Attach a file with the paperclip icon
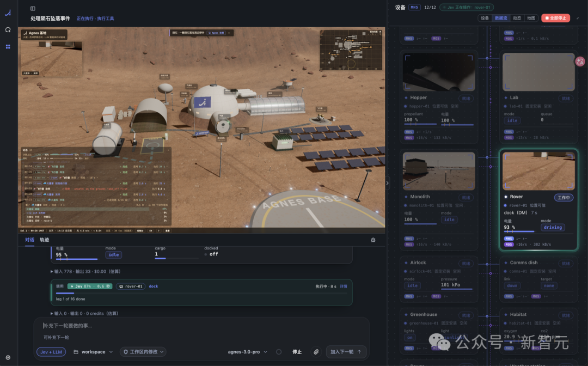The height and width of the screenshot is (366, 588). [x=316, y=352]
